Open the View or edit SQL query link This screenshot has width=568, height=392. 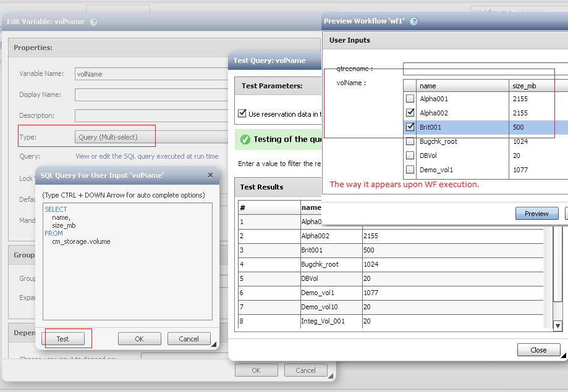pyautogui.click(x=146, y=156)
